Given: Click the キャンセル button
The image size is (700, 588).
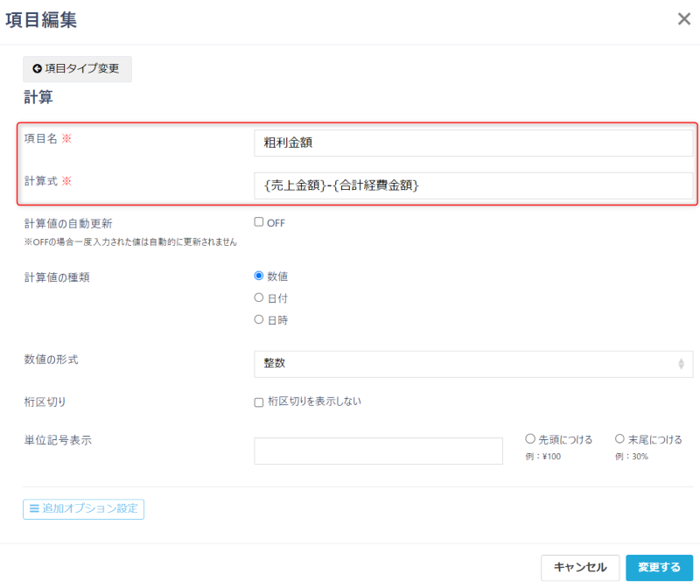Looking at the screenshot, I should point(579,567).
